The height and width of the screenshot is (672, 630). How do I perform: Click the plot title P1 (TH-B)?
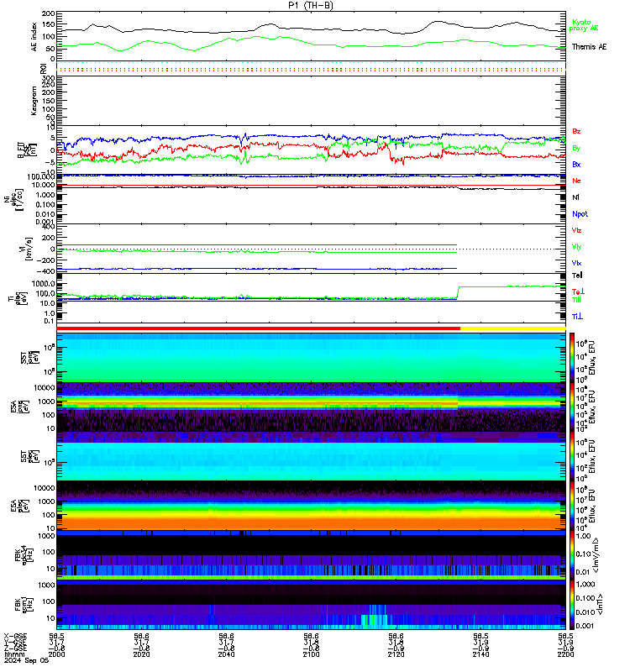pos(310,5)
